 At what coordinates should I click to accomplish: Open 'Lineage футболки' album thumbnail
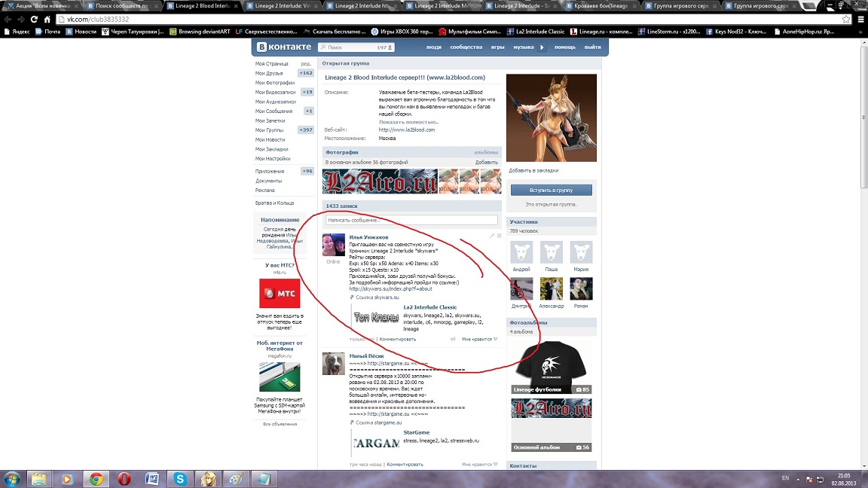point(552,368)
